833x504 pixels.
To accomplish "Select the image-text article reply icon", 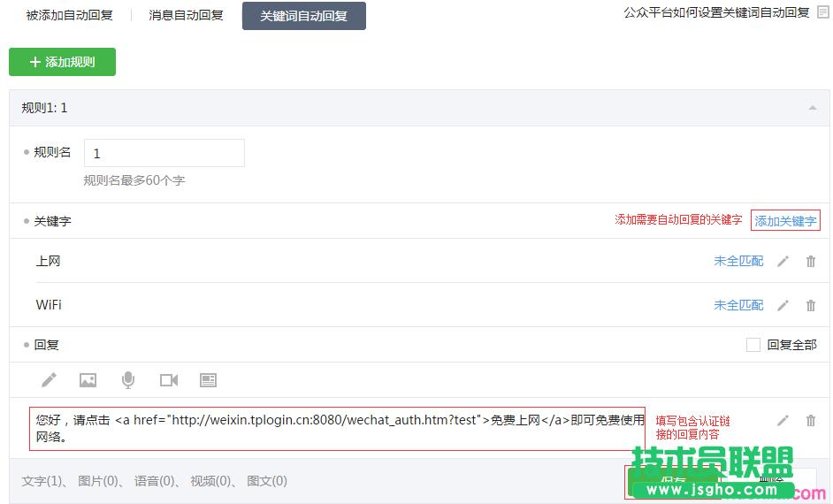I will tap(208, 380).
